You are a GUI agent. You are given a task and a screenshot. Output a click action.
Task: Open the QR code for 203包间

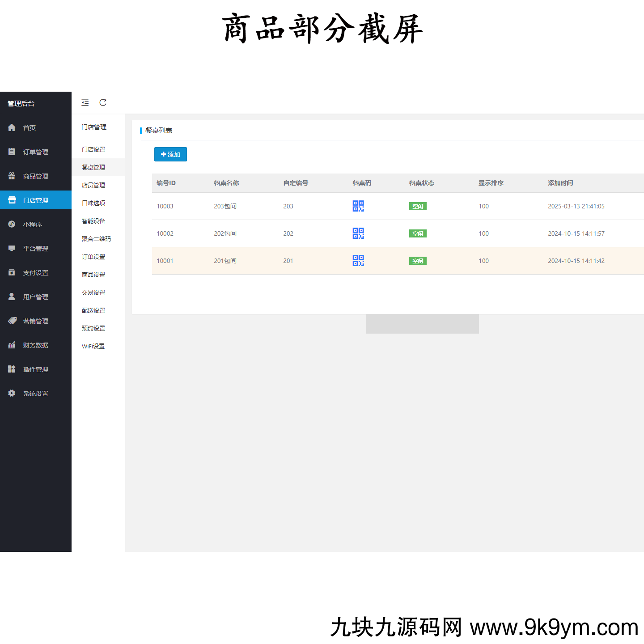[358, 206]
